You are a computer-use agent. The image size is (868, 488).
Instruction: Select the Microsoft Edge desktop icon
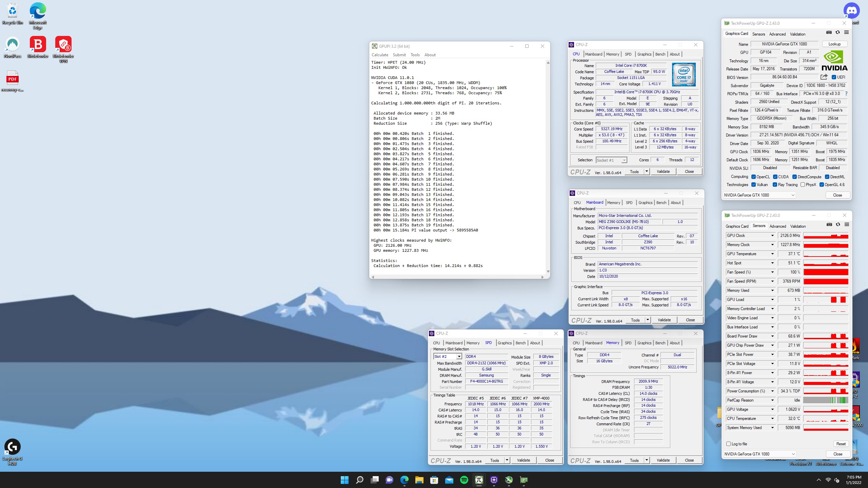38,16
